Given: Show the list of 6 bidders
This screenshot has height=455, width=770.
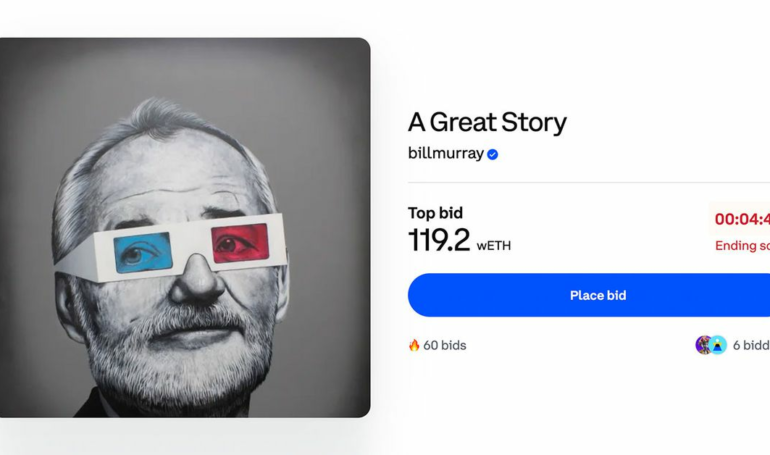Looking at the screenshot, I should (750, 345).
